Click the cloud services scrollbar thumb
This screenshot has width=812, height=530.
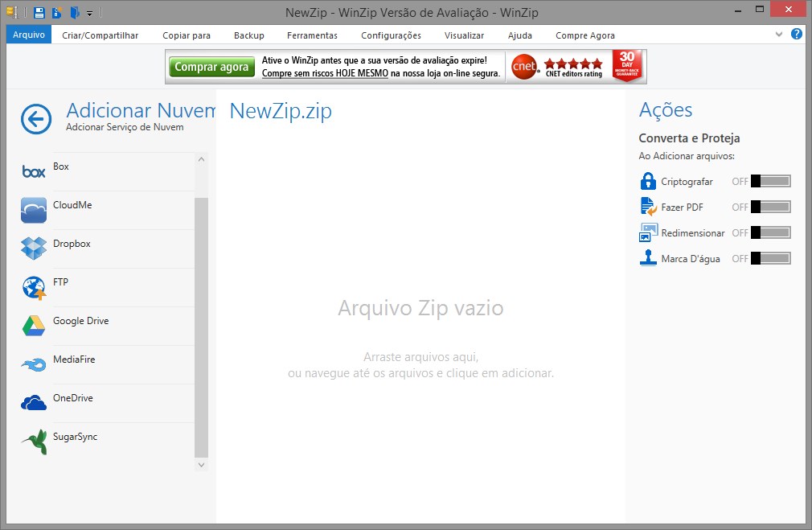click(x=202, y=327)
